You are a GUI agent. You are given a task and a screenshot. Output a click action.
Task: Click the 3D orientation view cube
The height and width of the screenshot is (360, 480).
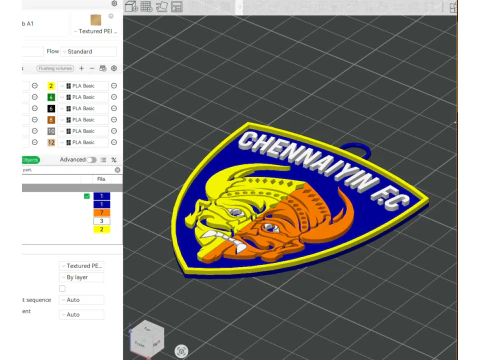[147, 339]
